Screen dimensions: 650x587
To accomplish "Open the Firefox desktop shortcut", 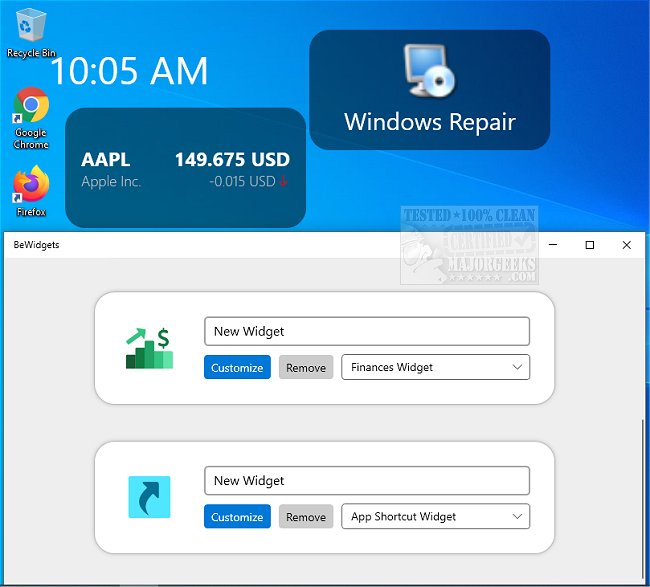I will coord(31,185).
